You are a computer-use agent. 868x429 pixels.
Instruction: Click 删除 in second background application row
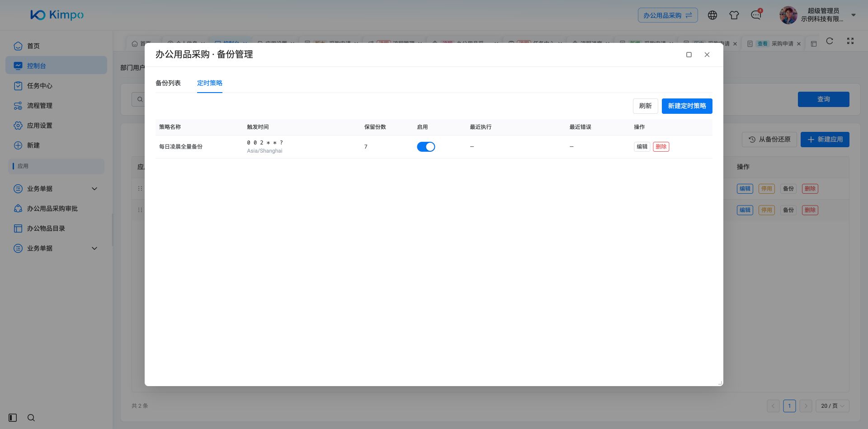coord(810,210)
